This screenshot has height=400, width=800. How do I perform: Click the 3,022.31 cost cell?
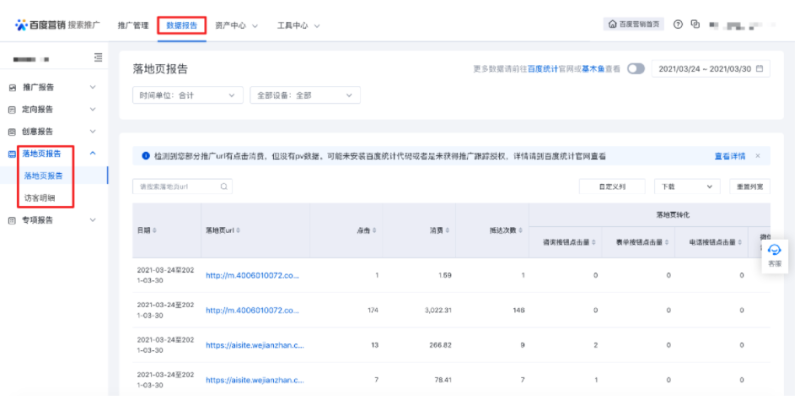click(x=437, y=310)
